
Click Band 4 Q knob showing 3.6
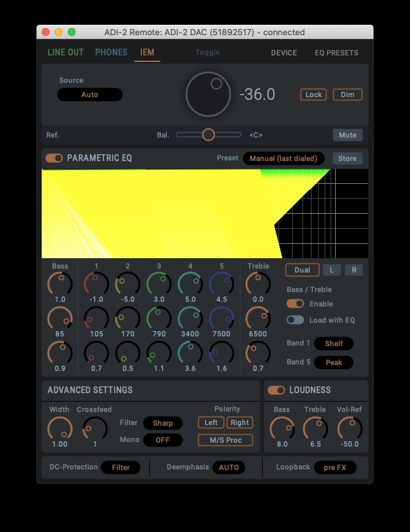pos(190,353)
